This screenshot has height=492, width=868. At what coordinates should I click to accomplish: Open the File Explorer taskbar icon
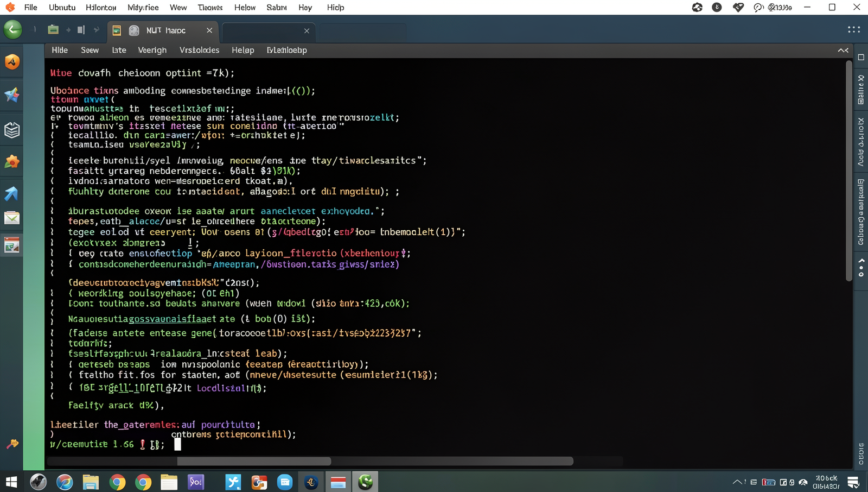tap(91, 482)
